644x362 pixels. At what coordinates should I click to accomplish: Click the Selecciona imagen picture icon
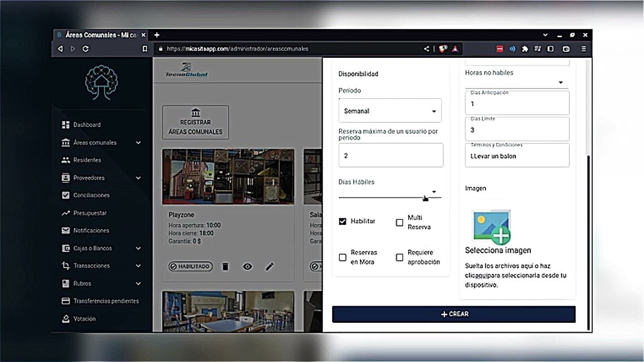pyautogui.click(x=492, y=227)
